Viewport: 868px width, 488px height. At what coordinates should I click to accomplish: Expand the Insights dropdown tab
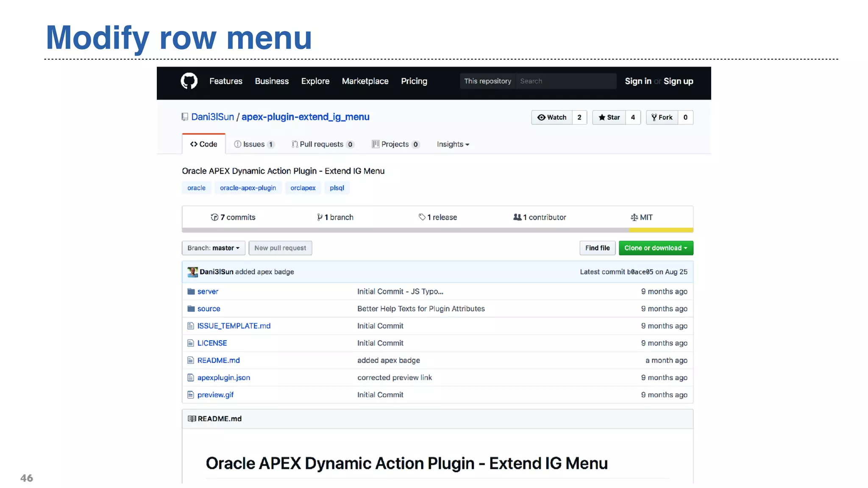(x=453, y=144)
